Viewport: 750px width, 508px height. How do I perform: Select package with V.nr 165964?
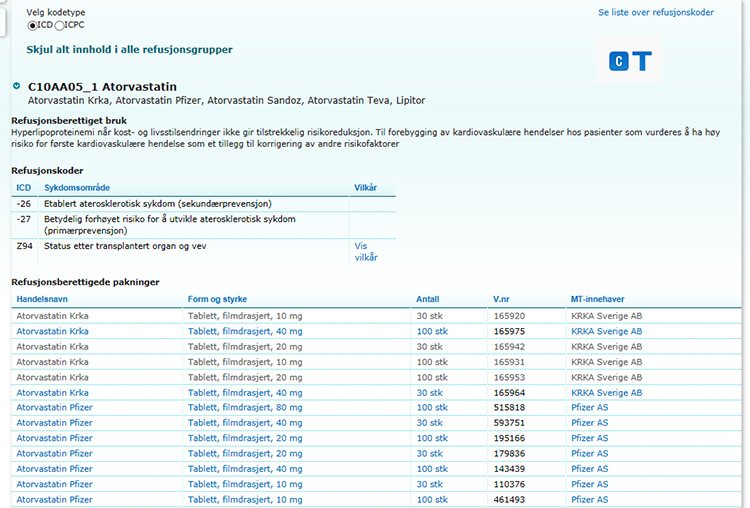point(509,393)
